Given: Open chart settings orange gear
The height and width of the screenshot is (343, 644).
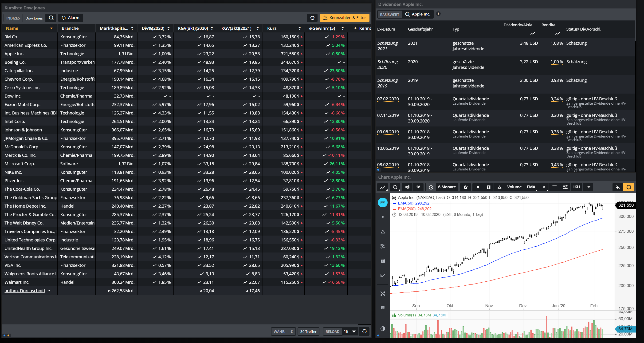Looking at the screenshot, I should (629, 187).
